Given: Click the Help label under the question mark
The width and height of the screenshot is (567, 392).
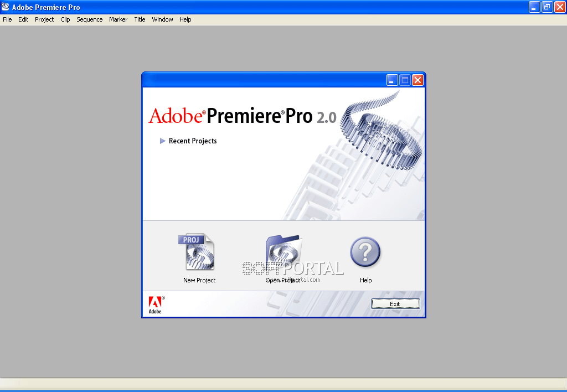Looking at the screenshot, I should tap(365, 280).
